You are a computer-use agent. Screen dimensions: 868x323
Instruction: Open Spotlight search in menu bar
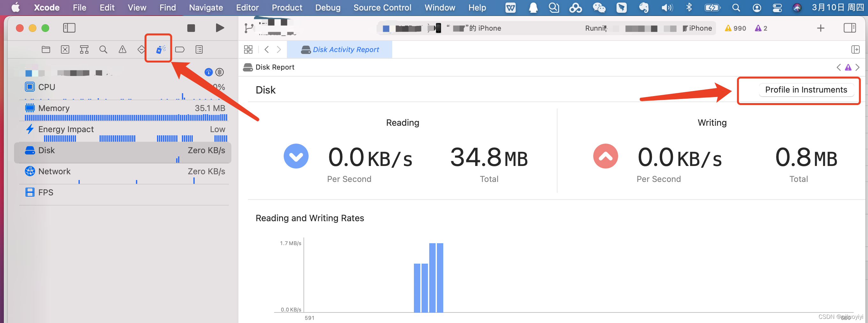(x=736, y=7)
